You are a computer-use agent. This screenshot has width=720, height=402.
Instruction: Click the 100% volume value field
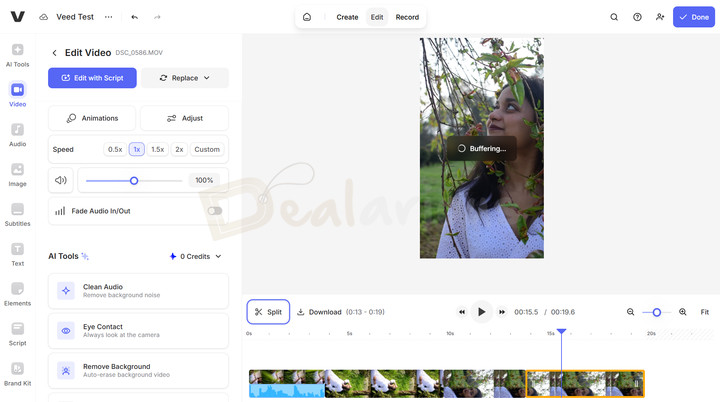pyautogui.click(x=204, y=180)
